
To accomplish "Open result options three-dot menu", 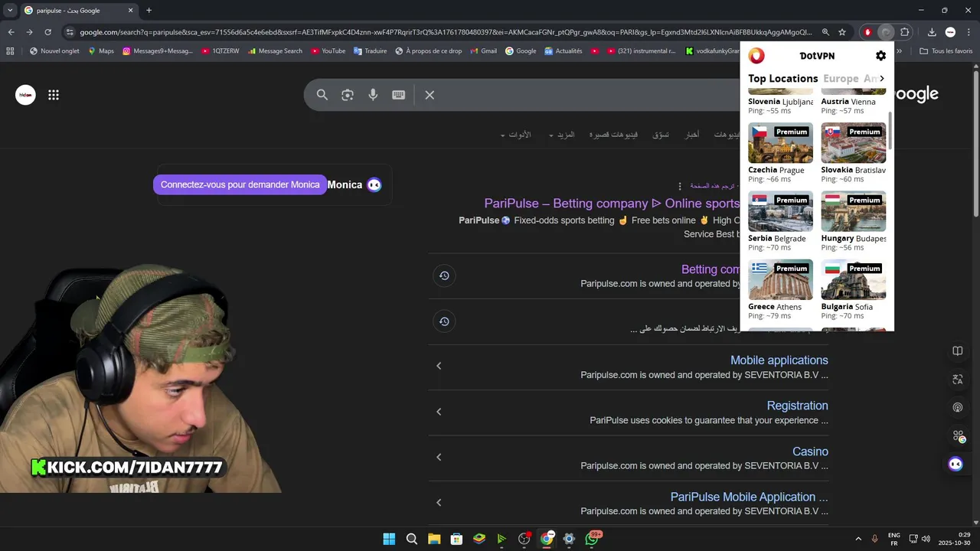I will (x=679, y=186).
